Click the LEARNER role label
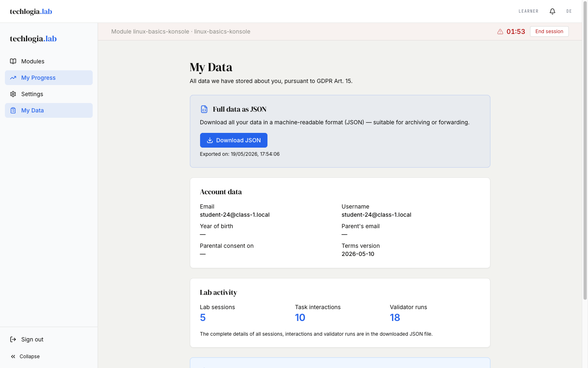This screenshot has width=588, height=368. pyautogui.click(x=528, y=11)
